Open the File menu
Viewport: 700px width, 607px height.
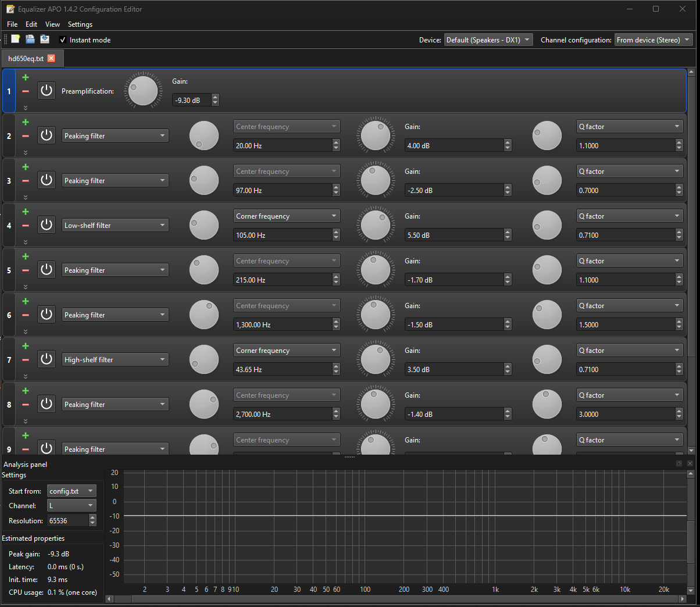[x=12, y=24]
